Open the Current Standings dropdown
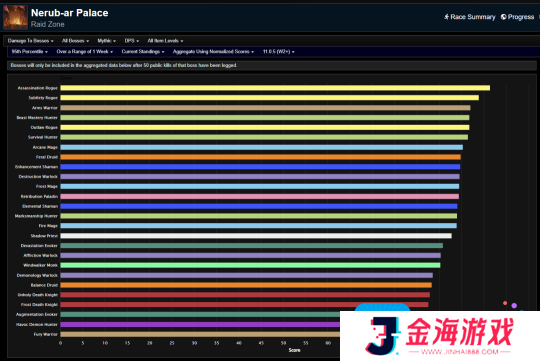The height and width of the screenshot is (361, 540). point(143,52)
